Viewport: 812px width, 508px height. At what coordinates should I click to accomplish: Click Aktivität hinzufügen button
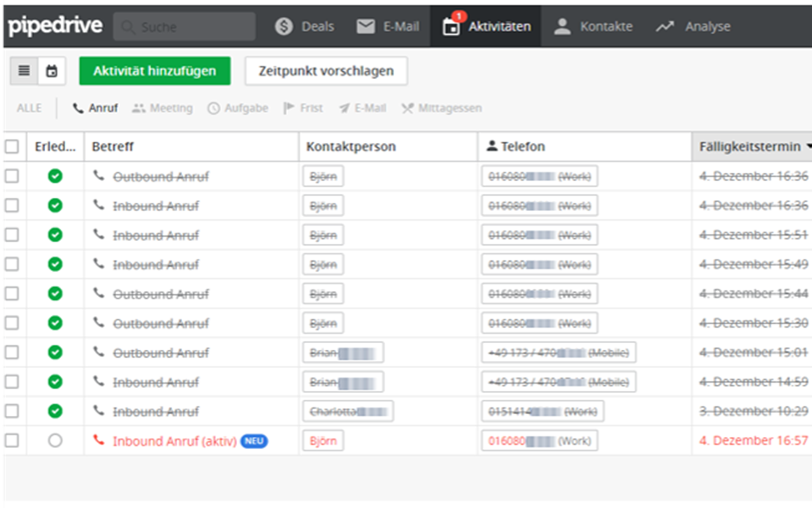pyautogui.click(x=155, y=71)
